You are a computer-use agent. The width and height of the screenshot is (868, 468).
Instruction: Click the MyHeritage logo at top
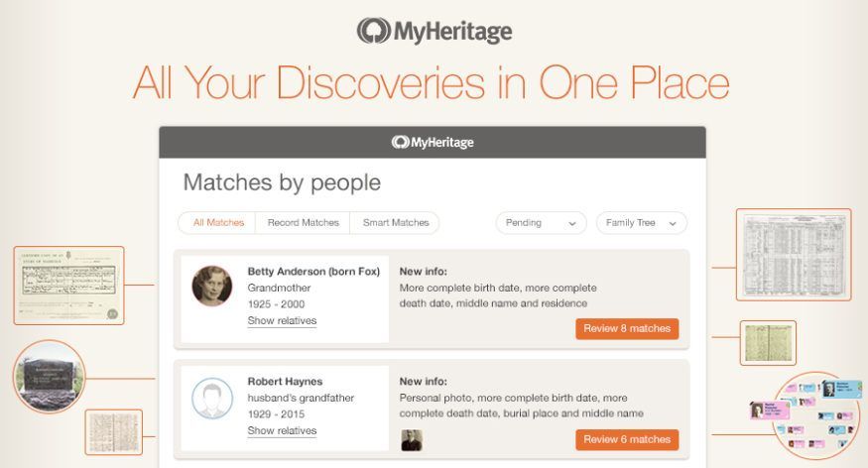tap(434, 31)
